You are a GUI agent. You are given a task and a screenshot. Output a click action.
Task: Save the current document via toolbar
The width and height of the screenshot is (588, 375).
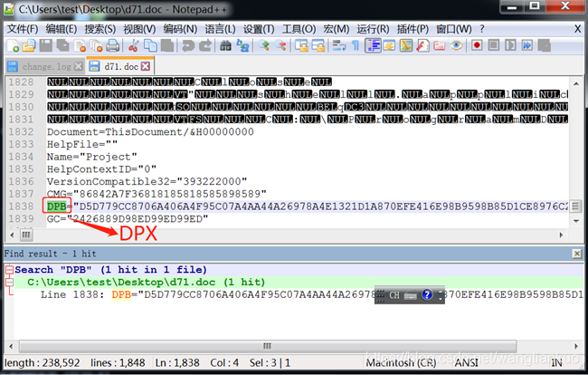[46, 46]
